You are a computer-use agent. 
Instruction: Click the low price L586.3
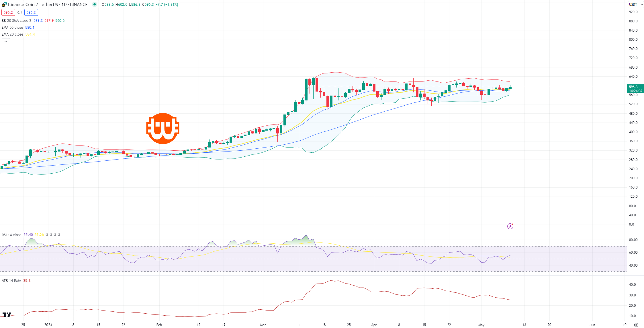(135, 5)
